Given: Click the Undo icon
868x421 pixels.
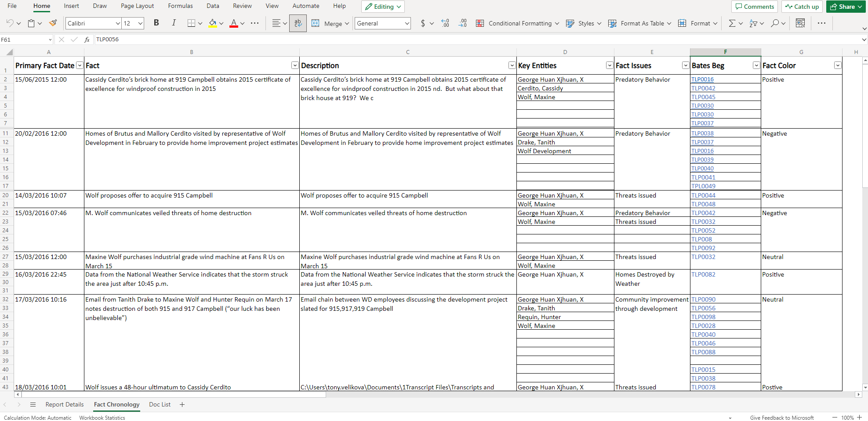Looking at the screenshot, I should pos(10,23).
